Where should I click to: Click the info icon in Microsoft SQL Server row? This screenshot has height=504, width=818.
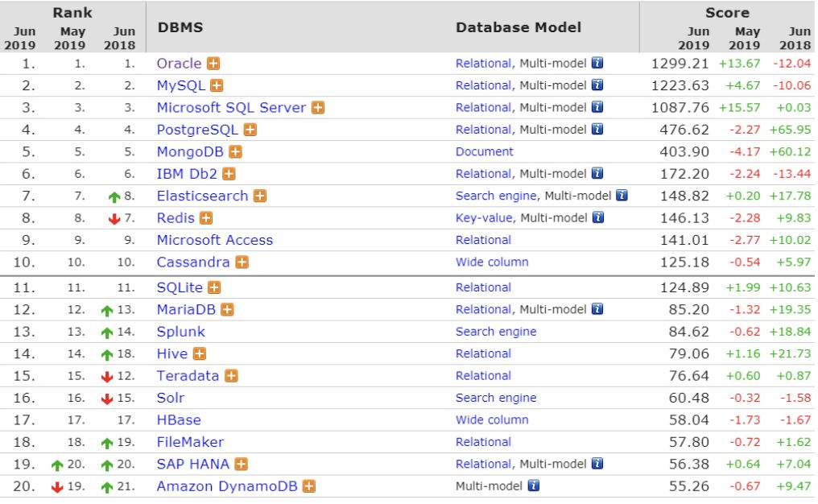[x=597, y=107]
